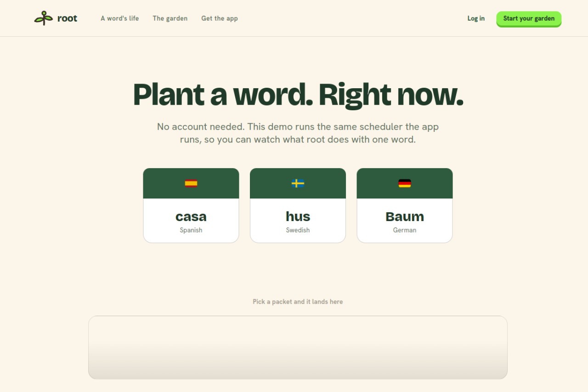This screenshot has width=588, height=392.
Task: Click the "root" brand wordmark
Action: click(67, 18)
